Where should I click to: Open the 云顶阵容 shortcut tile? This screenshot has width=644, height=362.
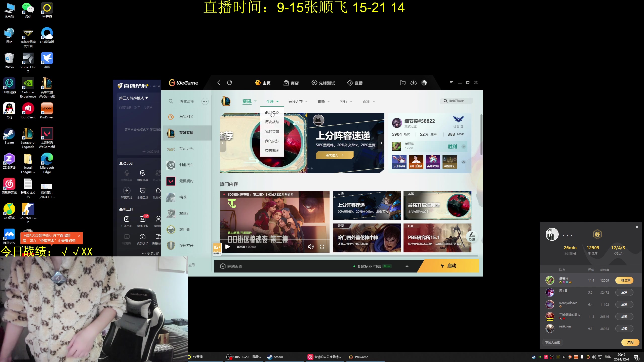pos(399,162)
